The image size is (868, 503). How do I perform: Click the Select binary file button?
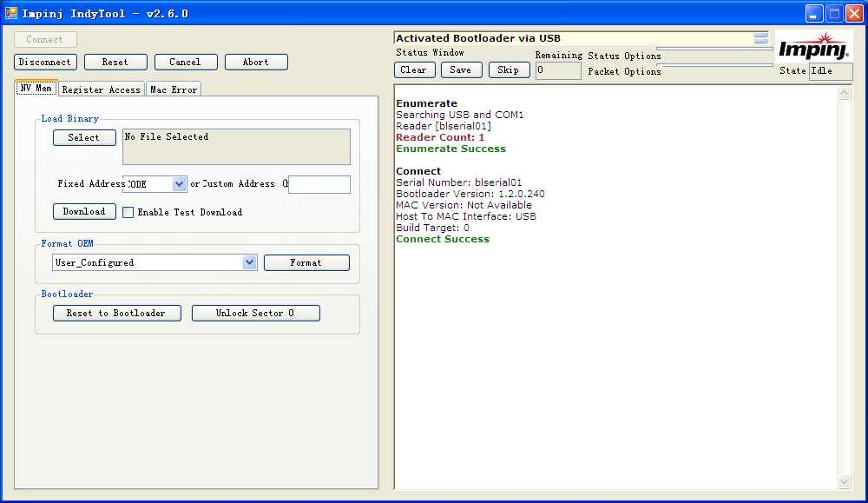pos(84,137)
